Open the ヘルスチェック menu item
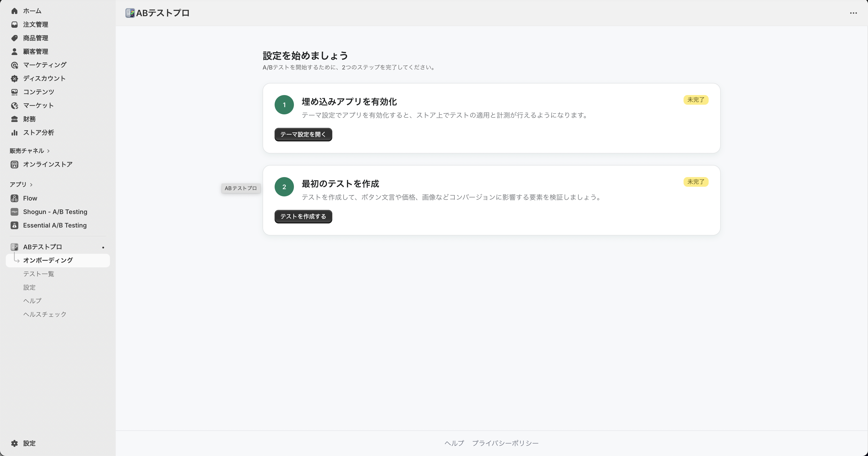868x456 pixels. (x=44, y=314)
